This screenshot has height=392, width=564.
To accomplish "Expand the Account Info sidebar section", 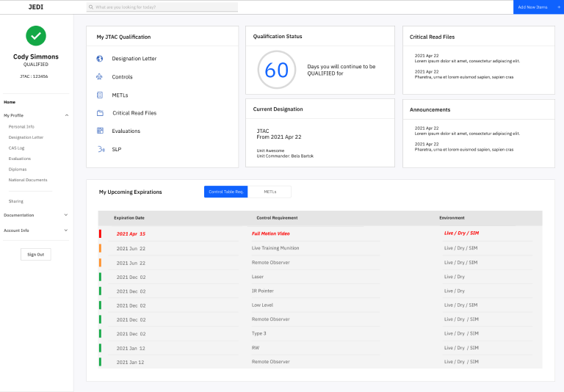I will pos(66,231).
